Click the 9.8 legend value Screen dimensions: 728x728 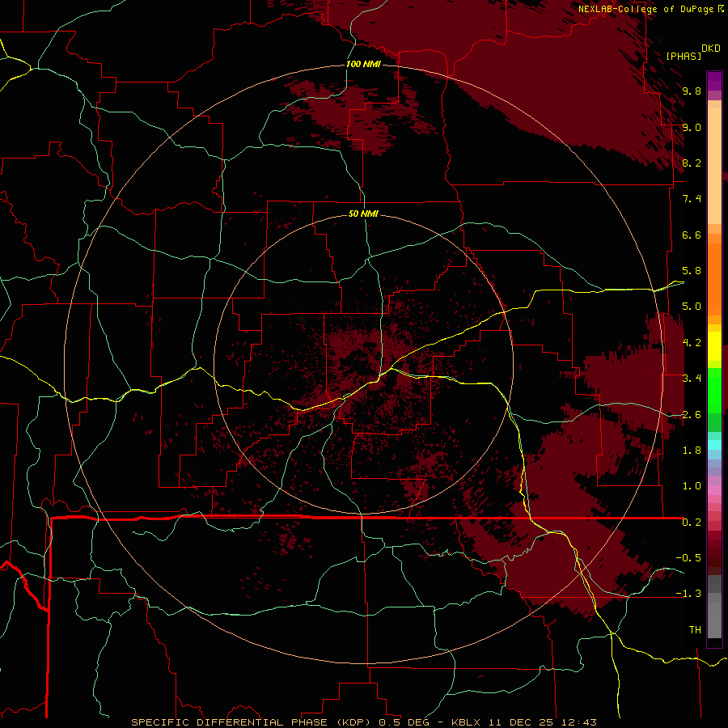pos(692,91)
